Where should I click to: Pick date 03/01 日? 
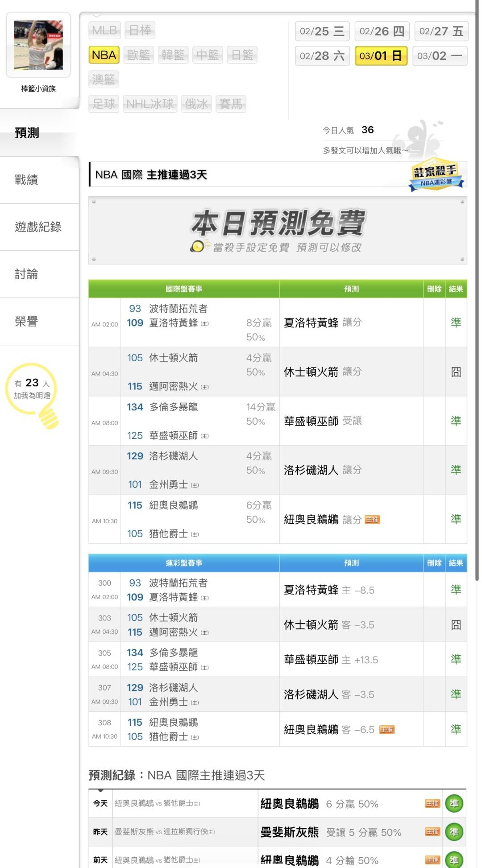(x=381, y=56)
